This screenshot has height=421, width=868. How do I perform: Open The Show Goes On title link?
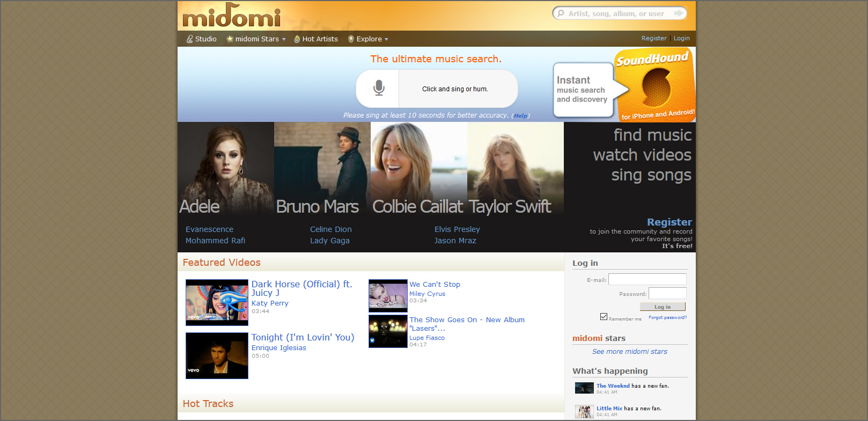pos(467,324)
